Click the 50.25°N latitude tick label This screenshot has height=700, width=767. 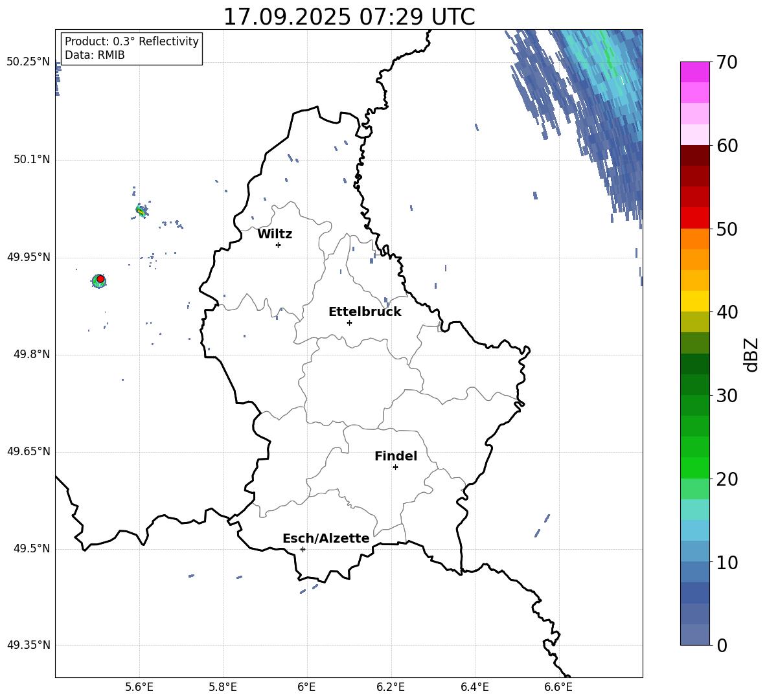click(x=29, y=62)
